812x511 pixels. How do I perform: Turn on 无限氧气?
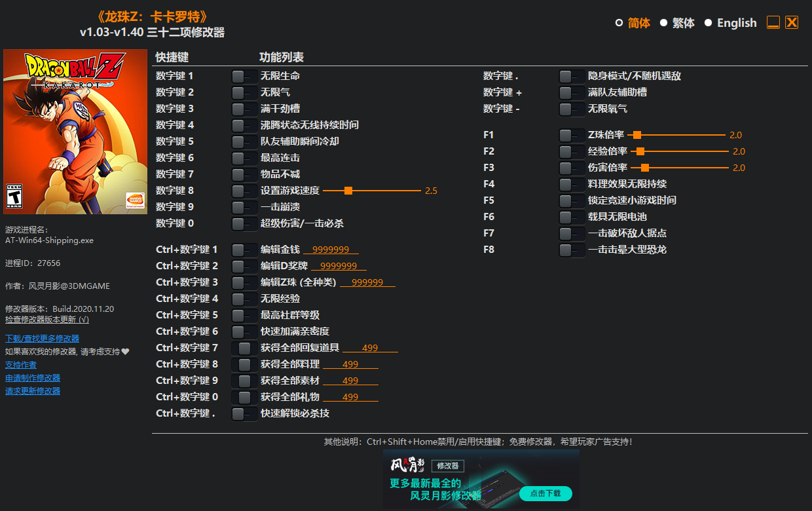click(571, 109)
